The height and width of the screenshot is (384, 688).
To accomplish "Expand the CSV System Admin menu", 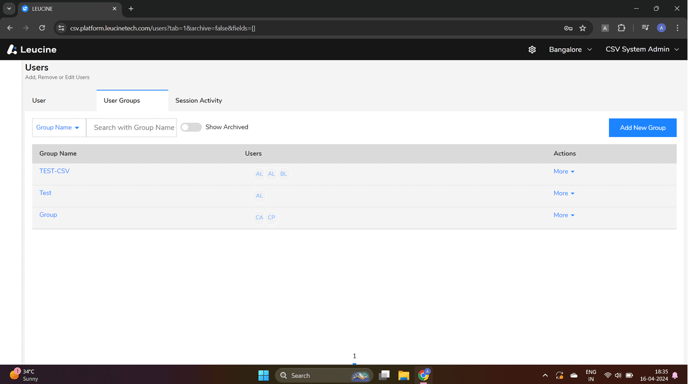I will click(642, 50).
